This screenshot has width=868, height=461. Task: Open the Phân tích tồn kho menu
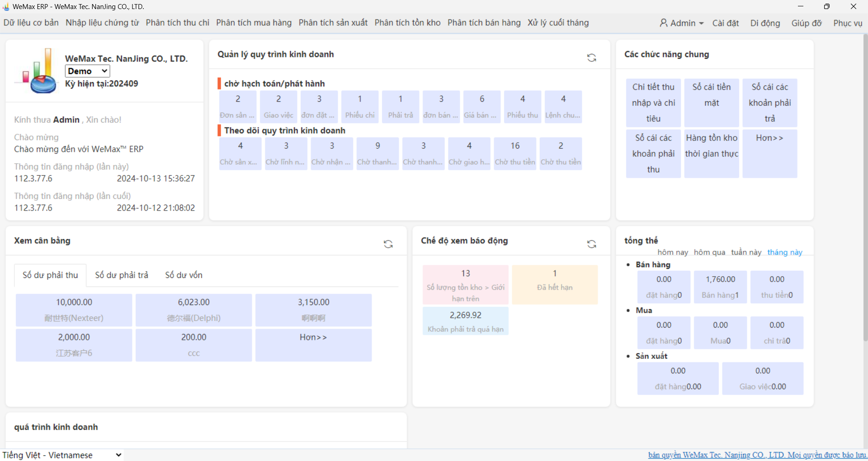coord(407,23)
